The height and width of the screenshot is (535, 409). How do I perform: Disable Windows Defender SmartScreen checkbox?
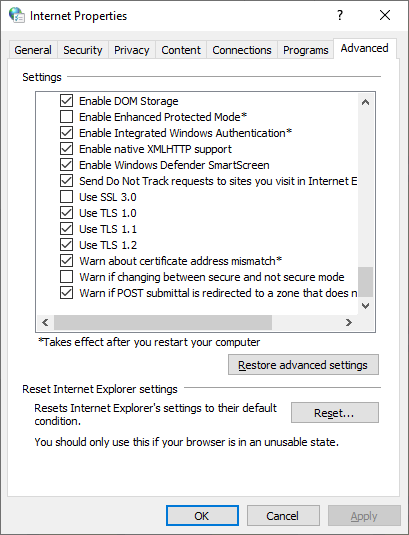(66, 165)
